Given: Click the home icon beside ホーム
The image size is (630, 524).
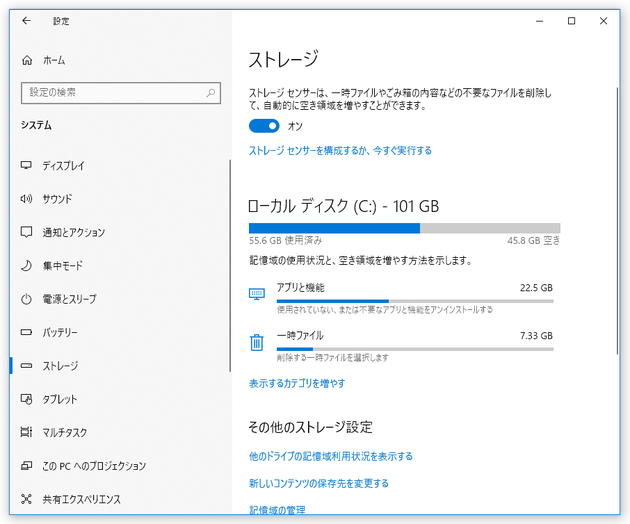Looking at the screenshot, I should (27, 60).
